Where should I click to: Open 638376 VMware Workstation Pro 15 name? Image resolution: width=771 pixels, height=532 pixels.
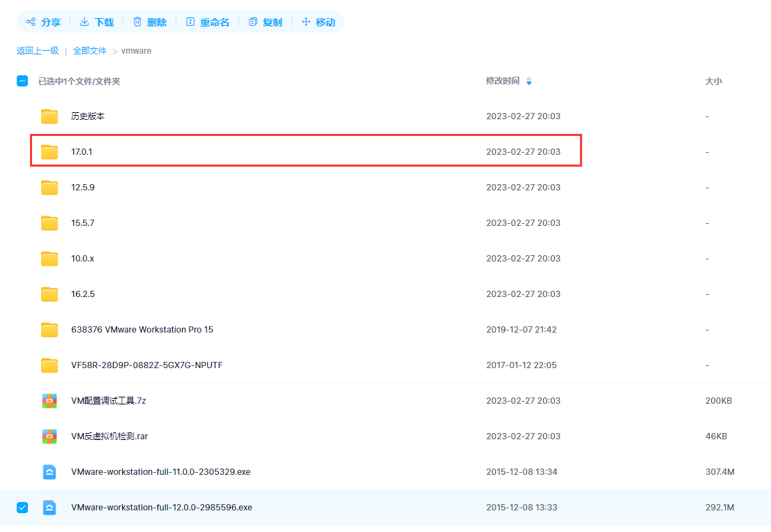pos(142,329)
